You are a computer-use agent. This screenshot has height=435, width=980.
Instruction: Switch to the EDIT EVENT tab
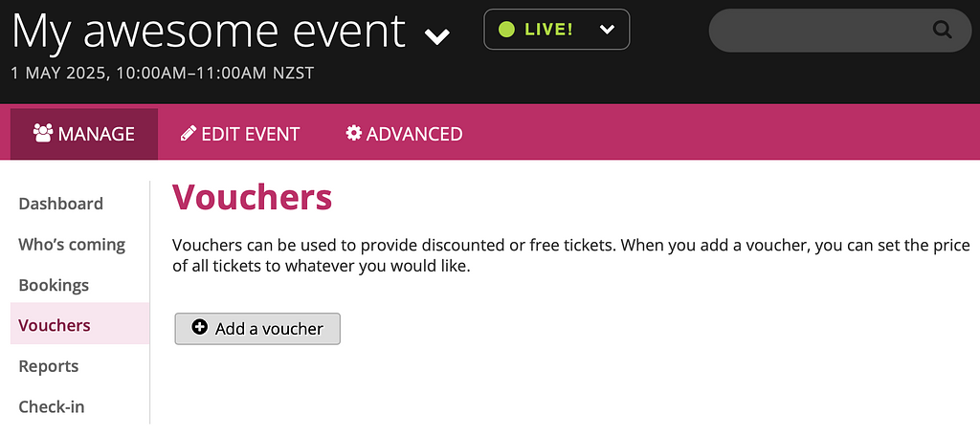pos(240,134)
